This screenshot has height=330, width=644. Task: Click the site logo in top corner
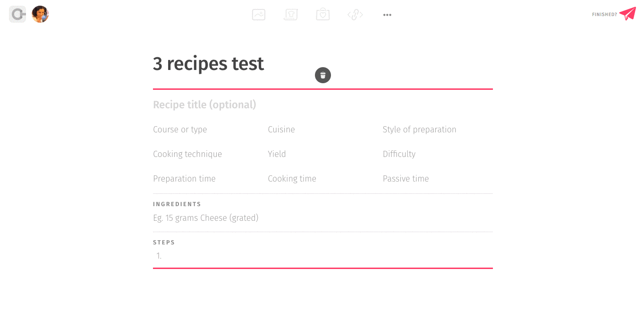coord(17,14)
